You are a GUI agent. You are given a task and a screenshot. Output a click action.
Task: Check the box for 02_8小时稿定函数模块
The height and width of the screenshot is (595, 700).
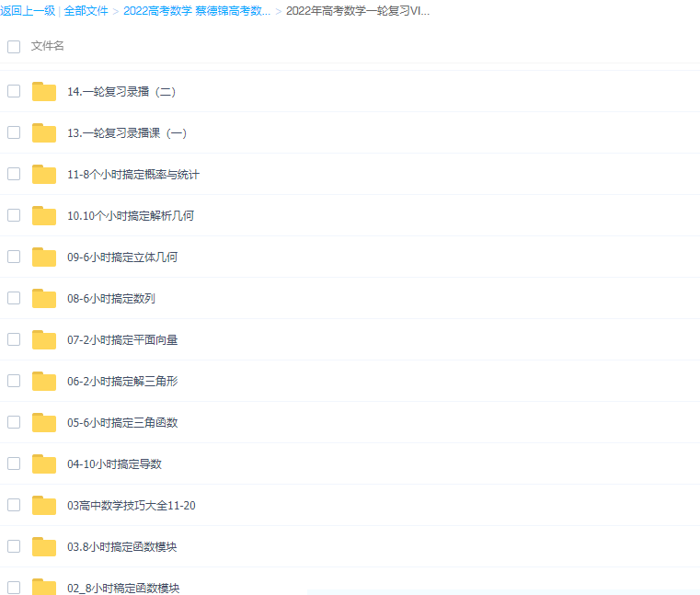coord(14,587)
